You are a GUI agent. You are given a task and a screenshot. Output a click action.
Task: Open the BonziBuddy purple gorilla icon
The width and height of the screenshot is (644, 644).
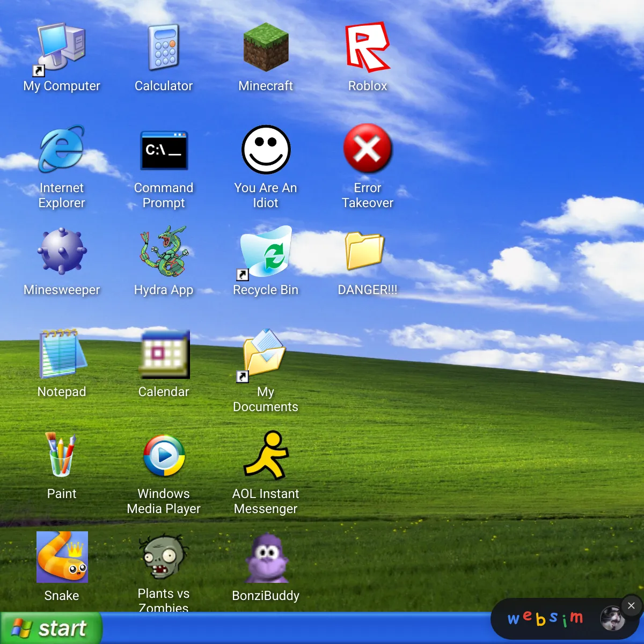pos(267,558)
